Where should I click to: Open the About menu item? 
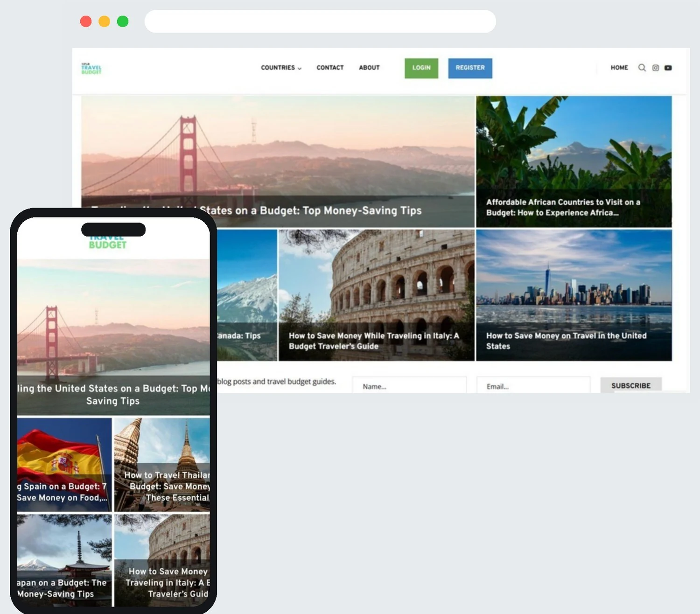point(369,68)
